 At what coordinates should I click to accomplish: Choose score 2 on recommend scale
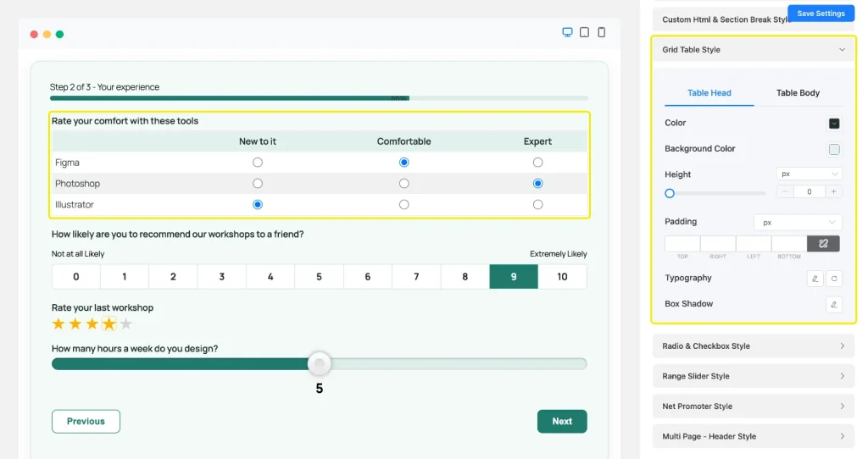173,277
